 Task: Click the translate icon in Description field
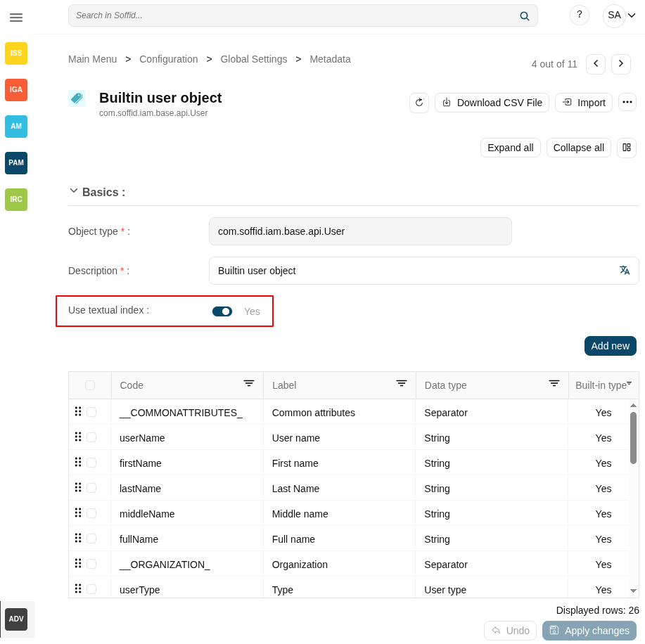[x=624, y=271]
